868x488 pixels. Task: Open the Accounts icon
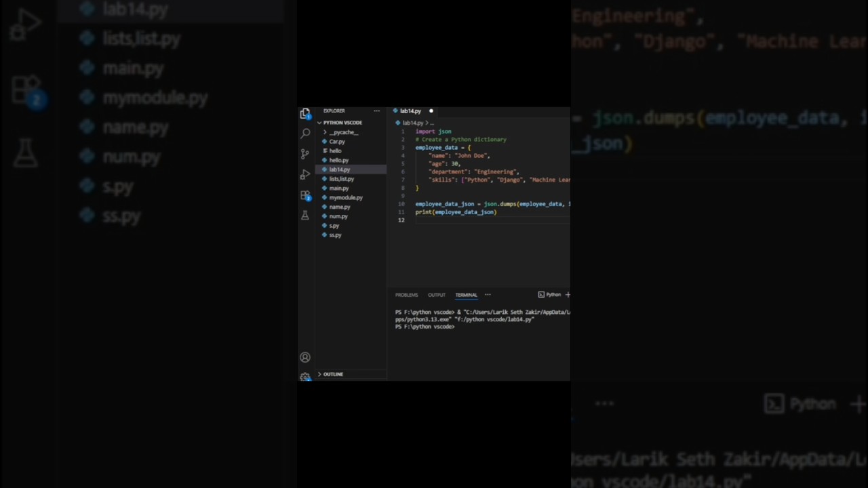point(305,357)
